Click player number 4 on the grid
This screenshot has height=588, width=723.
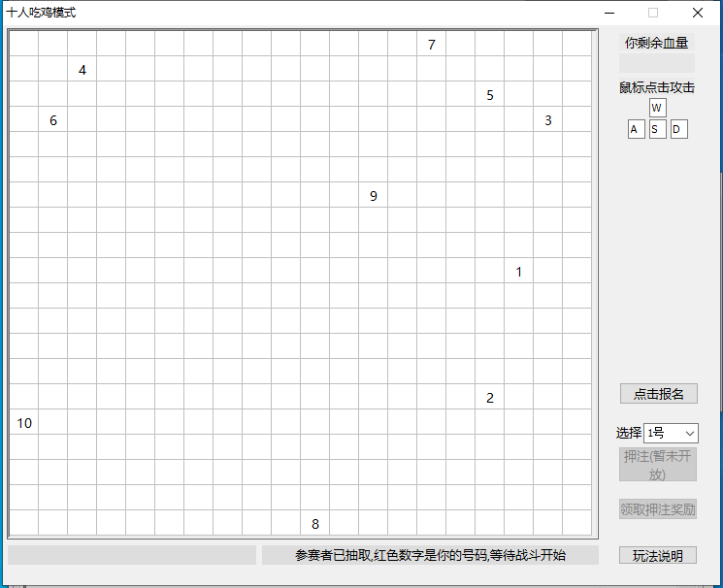point(82,70)
